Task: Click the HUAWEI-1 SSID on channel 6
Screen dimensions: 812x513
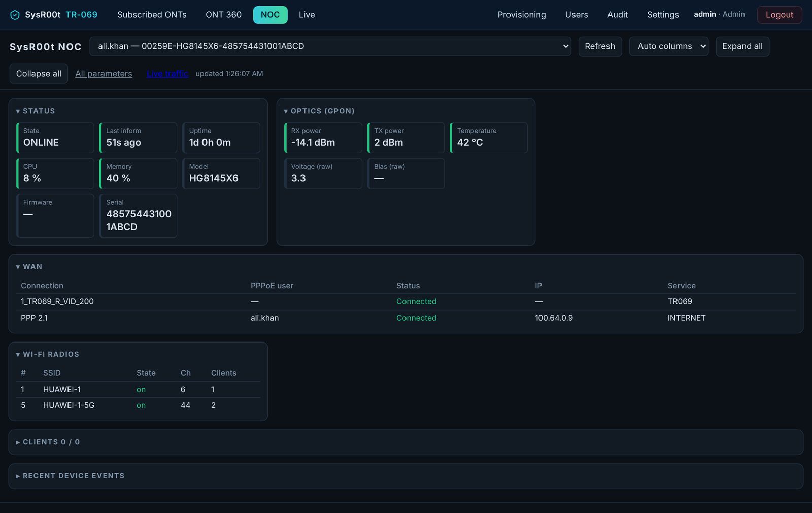Action: 62,389
